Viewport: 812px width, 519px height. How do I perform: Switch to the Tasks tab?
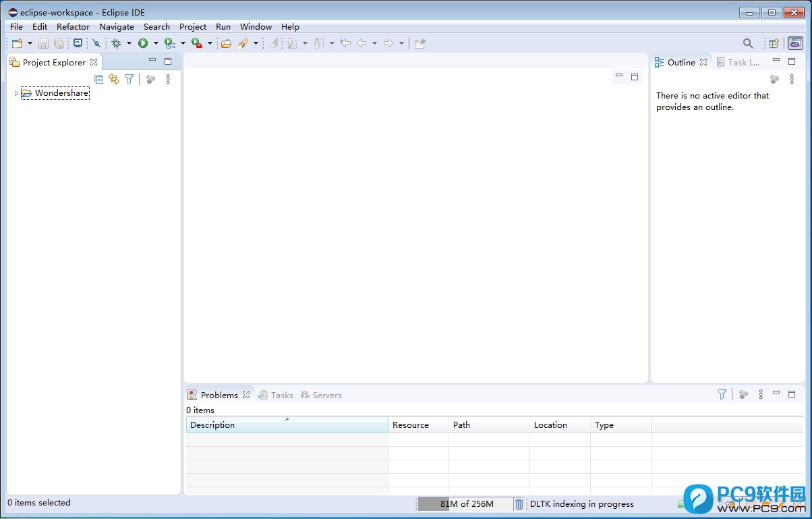click(276, 395)
